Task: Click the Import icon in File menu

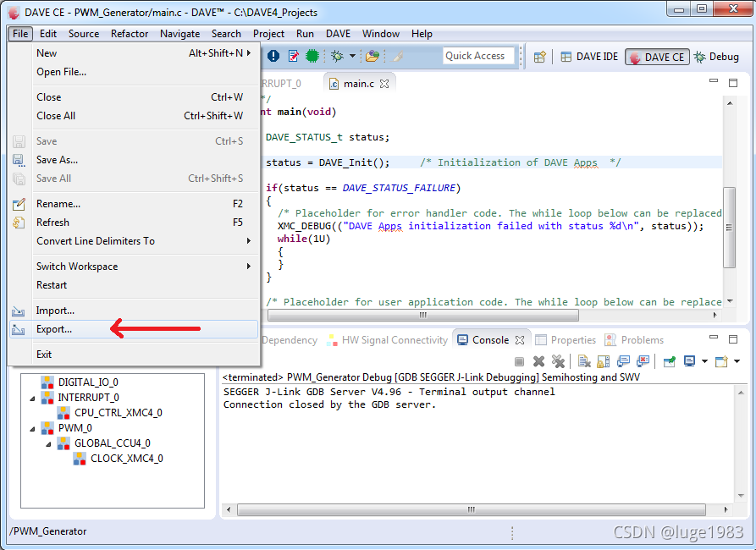Action: (x=19, y=311)
